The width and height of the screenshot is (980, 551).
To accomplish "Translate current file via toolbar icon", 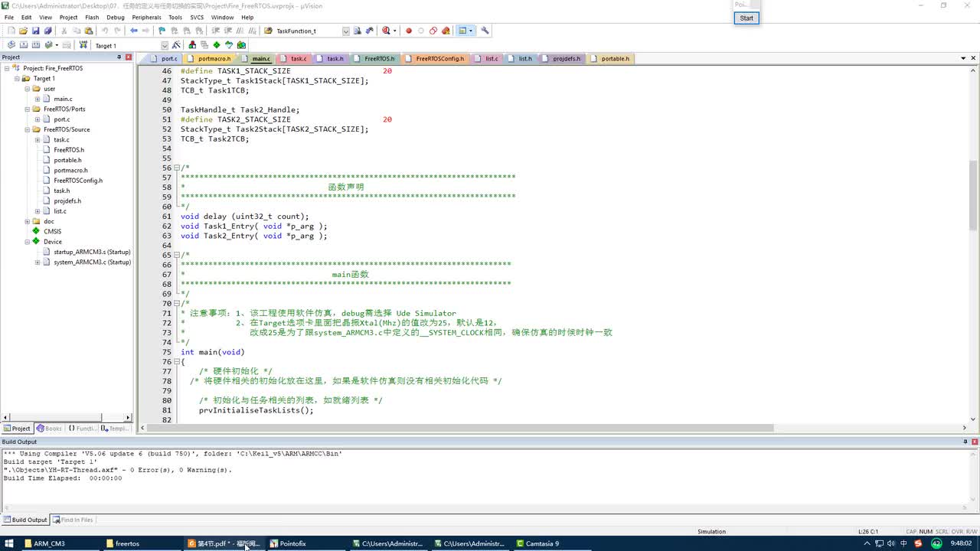I will [11, 45].
